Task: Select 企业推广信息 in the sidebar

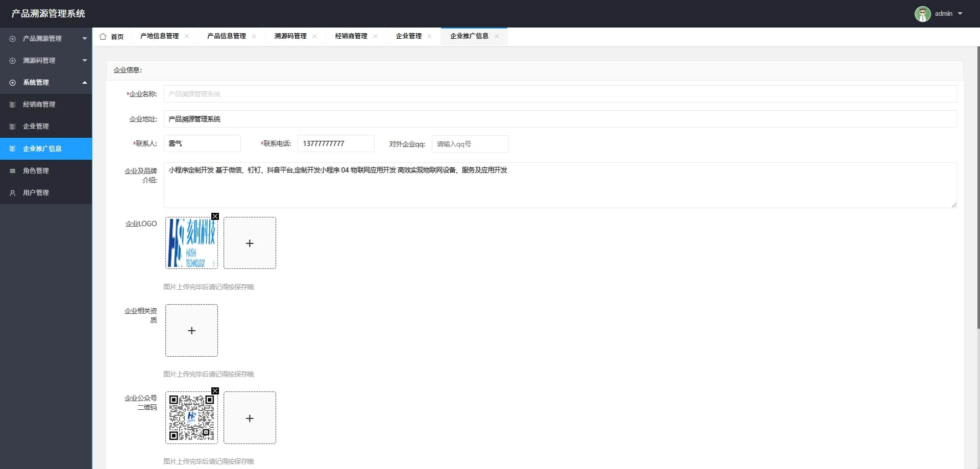Action: pos(46,149)
